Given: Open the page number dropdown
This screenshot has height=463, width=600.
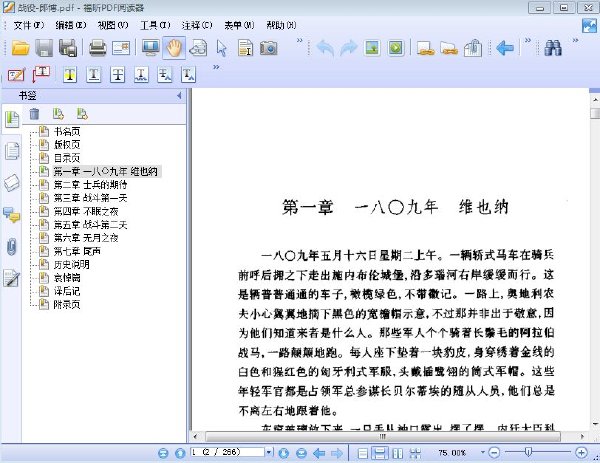Looking at the screenshot, I should (x=269, y=452).
